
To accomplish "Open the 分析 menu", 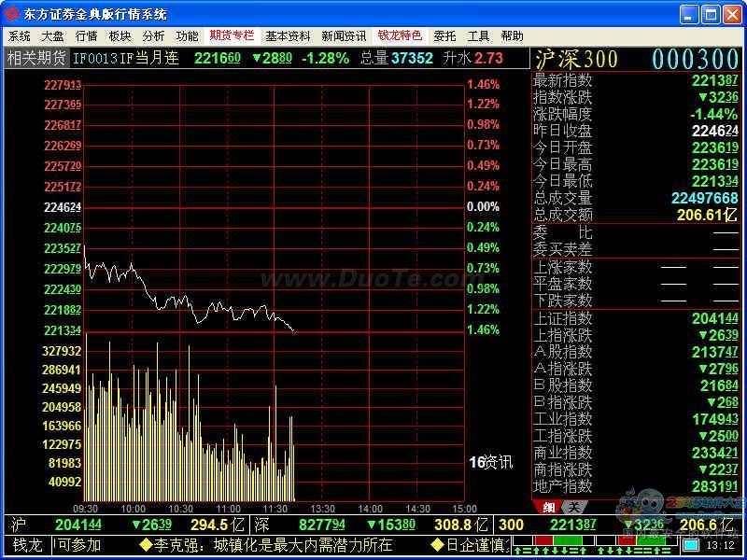I will (153, 36).
